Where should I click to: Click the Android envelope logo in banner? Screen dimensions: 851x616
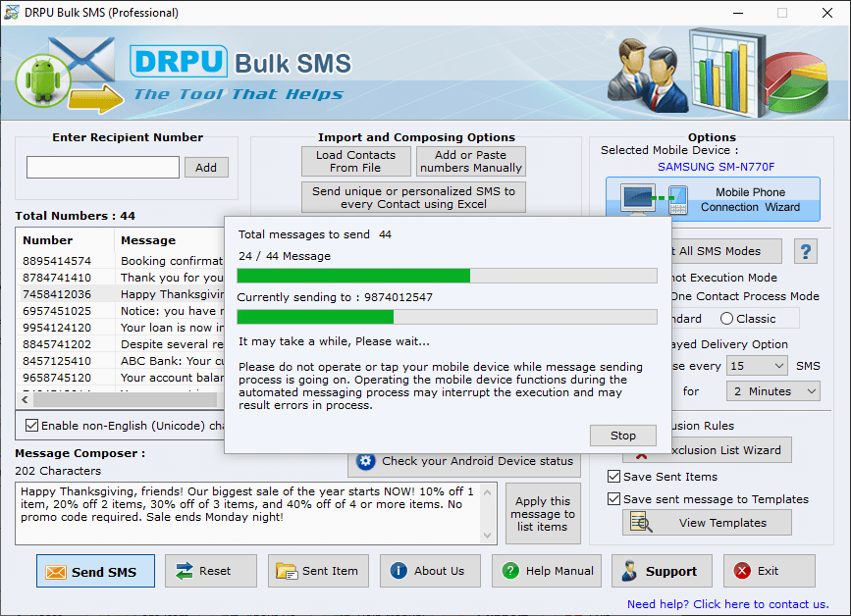(68, 75)
